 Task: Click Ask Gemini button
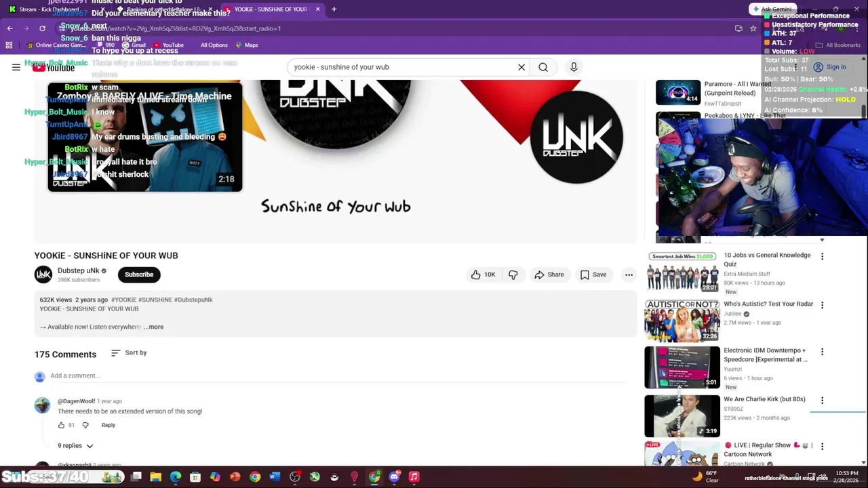pyautogui.click(x=771, y=9)
